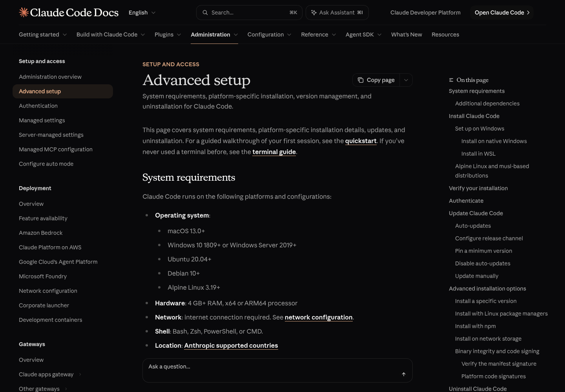Open Amazon Bedrock deployment page

pos(63,233)
